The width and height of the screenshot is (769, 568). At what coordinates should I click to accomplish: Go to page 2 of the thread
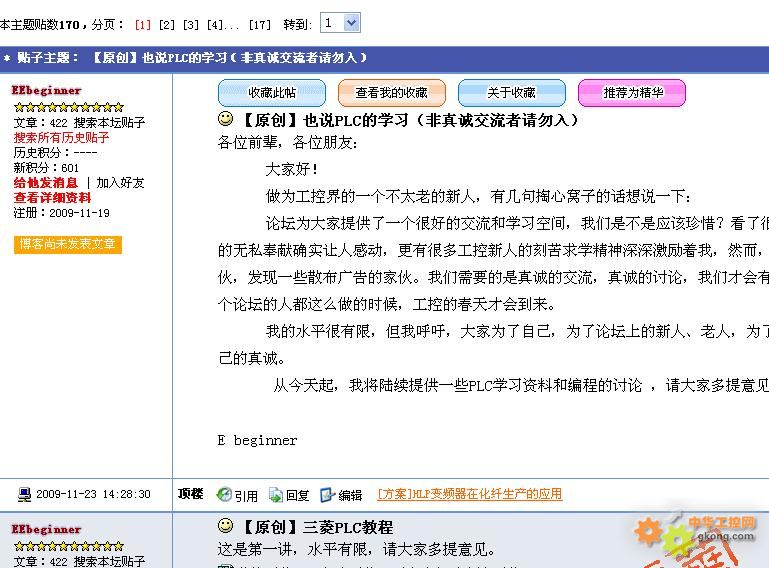tap(166, 24)
